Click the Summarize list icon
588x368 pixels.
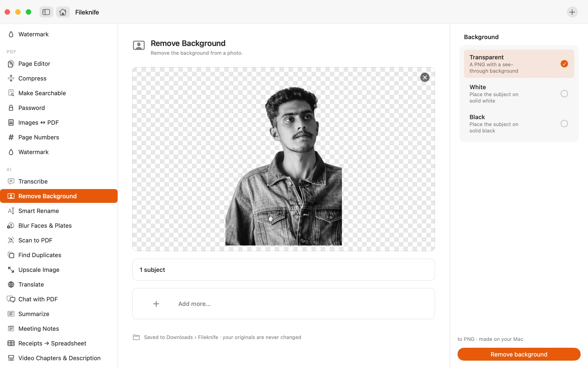[11, 314]
